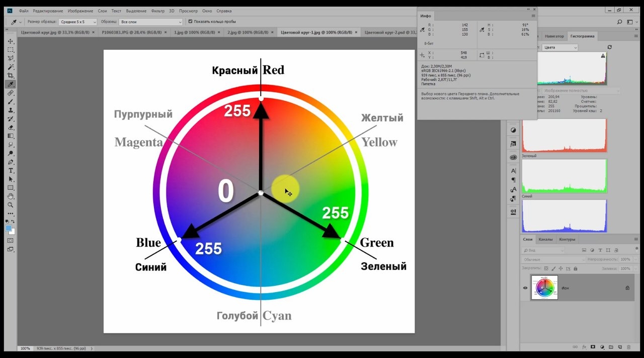
Task: Open layer filter type dropdown Вид
Action: (x=543, y=250)
